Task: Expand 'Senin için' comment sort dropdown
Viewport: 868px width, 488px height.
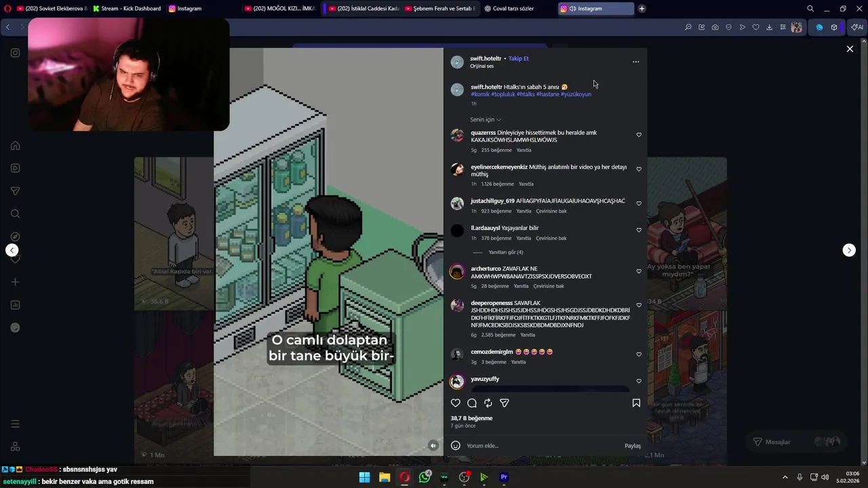Action: tap(486, 119)
